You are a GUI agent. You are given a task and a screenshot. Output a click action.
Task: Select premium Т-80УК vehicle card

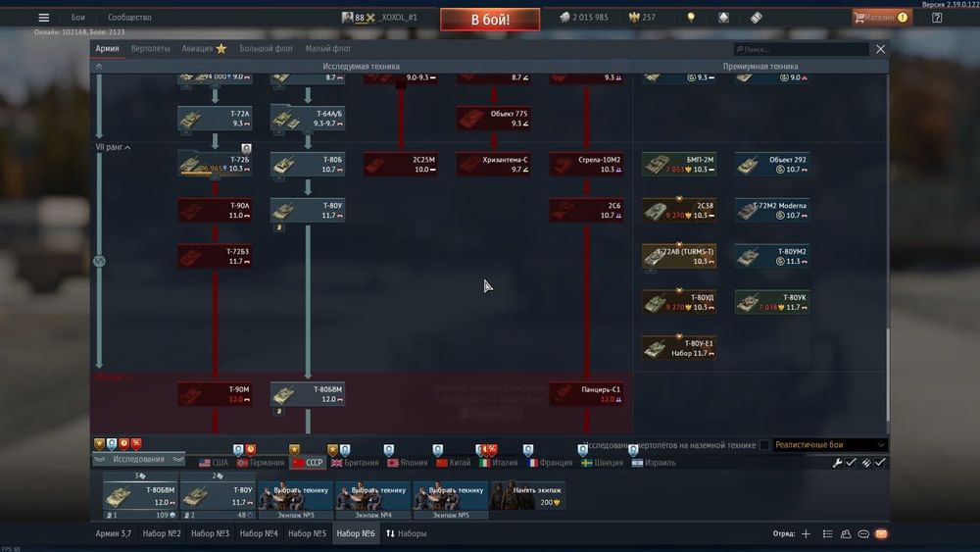[772, 303]
